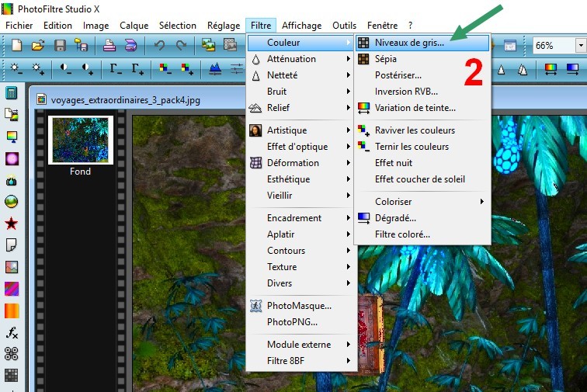Click the Print icon in toolbar
The width and height of the screenshot is (587, 392).
coord(109,45)
